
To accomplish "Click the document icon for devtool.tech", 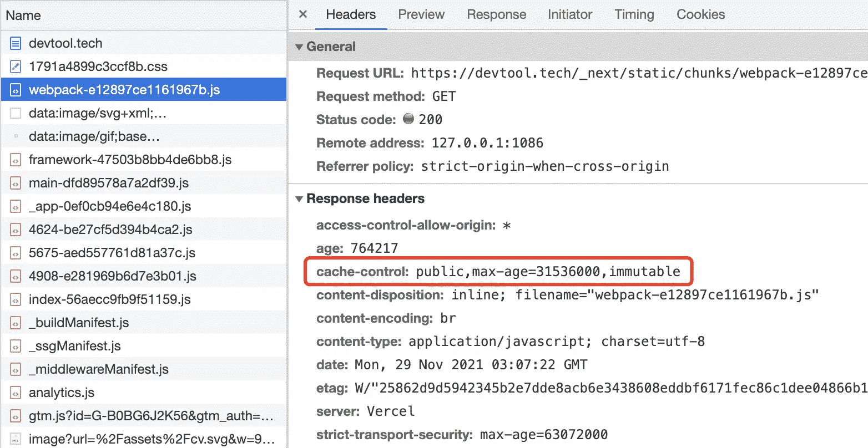I will tap(16, 43).
